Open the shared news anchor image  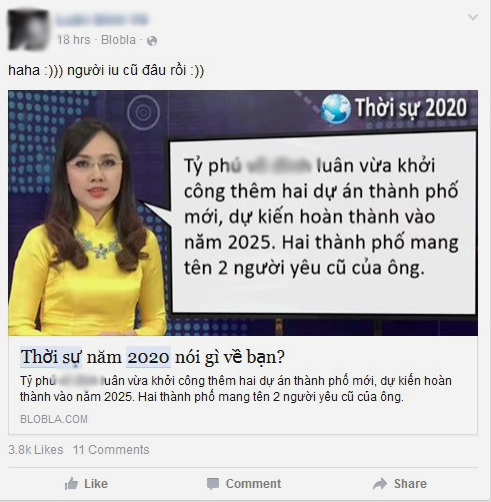pos(243,213)
